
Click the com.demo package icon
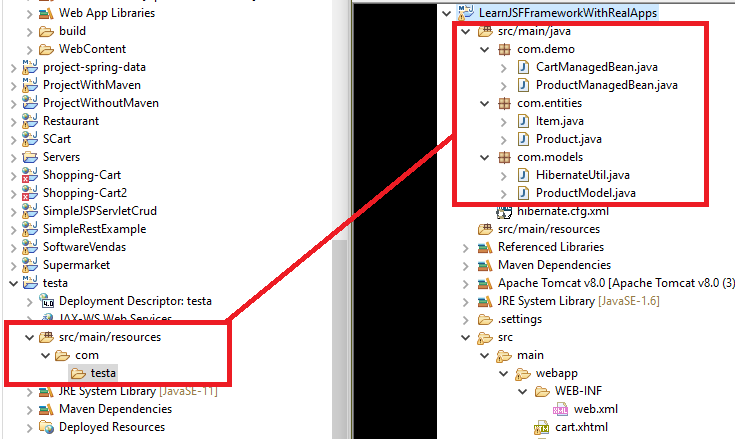pyautogui.click(x=504, y=49)
